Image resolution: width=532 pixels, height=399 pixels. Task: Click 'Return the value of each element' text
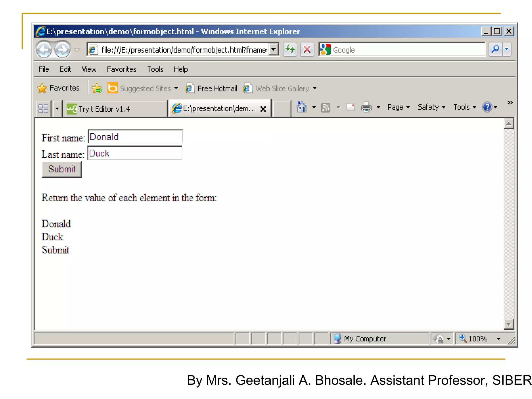[129, 198]
